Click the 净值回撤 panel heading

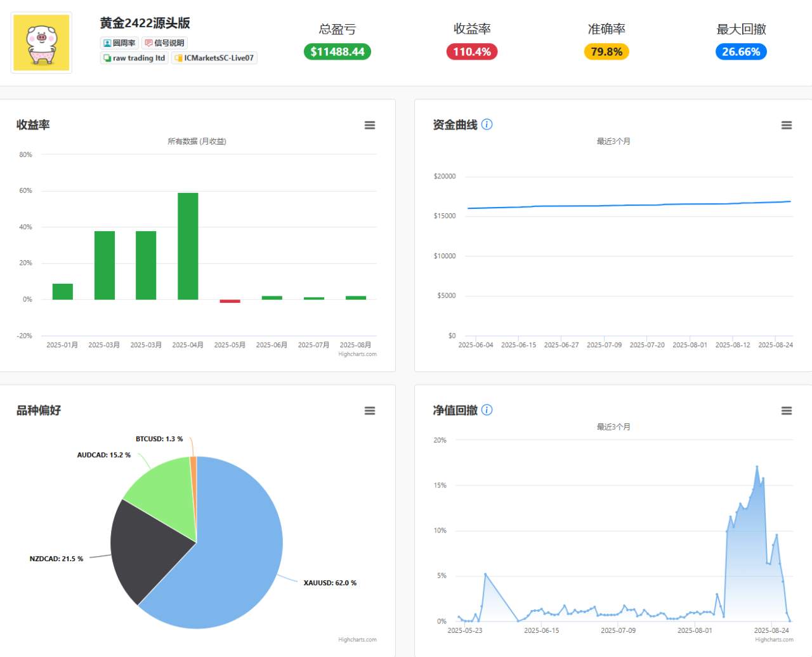click(455, 411)
